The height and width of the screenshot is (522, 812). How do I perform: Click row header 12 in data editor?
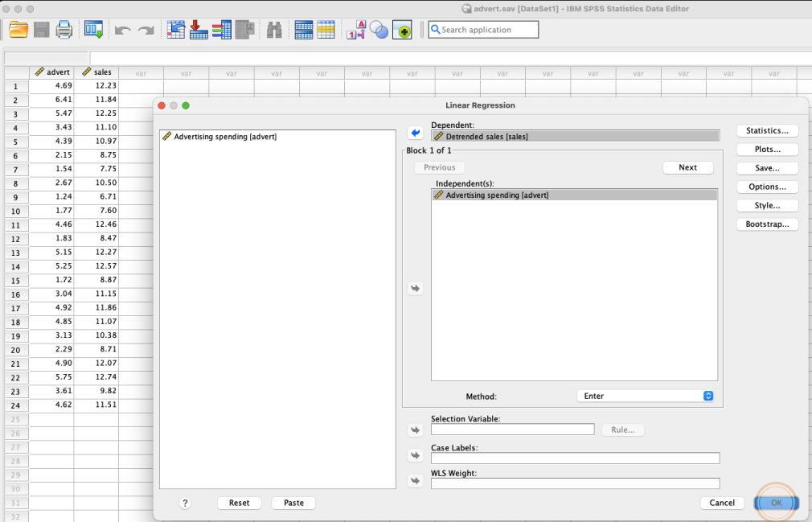click(x=17, y=239)
